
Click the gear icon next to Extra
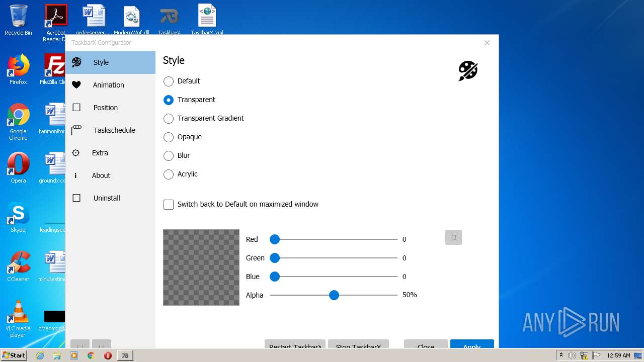[75, 153]
